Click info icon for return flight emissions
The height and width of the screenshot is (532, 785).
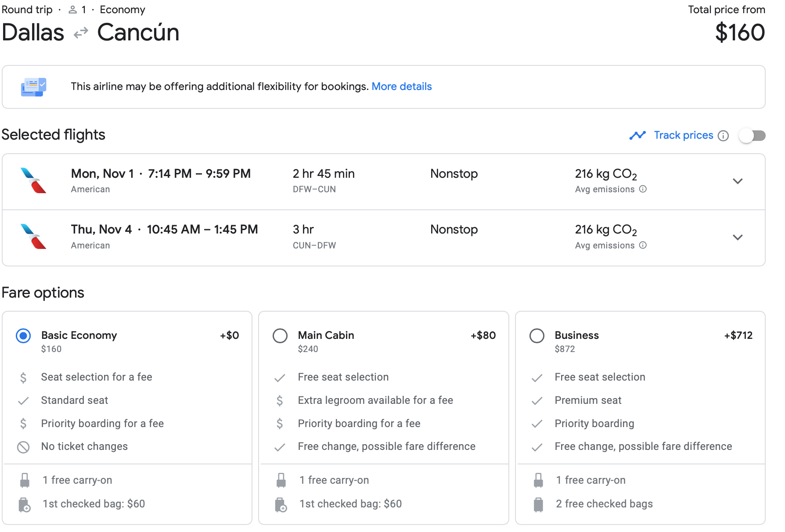click(643, 245)
